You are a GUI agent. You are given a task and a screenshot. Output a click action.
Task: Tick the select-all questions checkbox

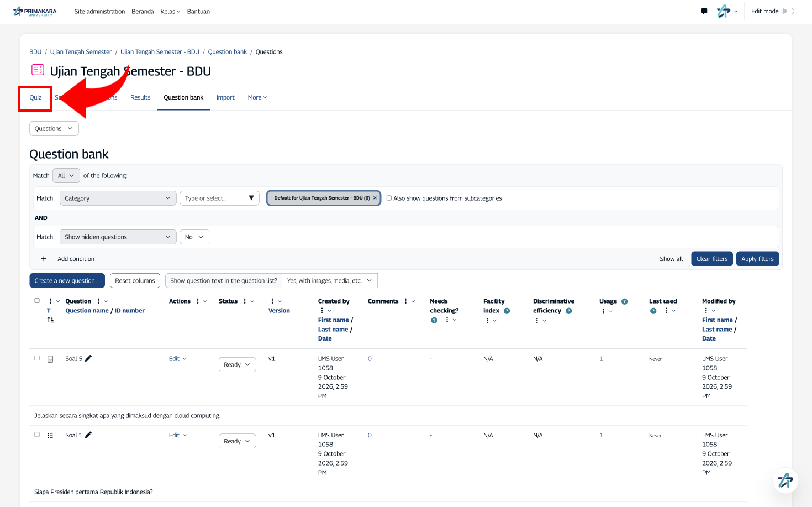[37, 301]
